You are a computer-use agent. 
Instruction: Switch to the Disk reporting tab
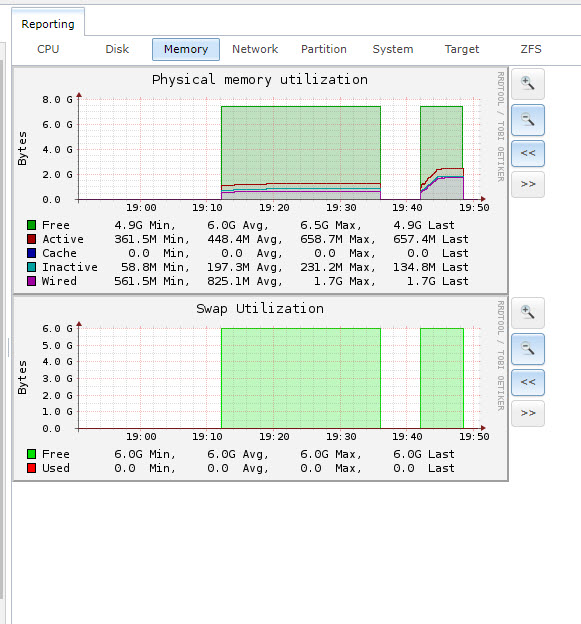[117, 49]
